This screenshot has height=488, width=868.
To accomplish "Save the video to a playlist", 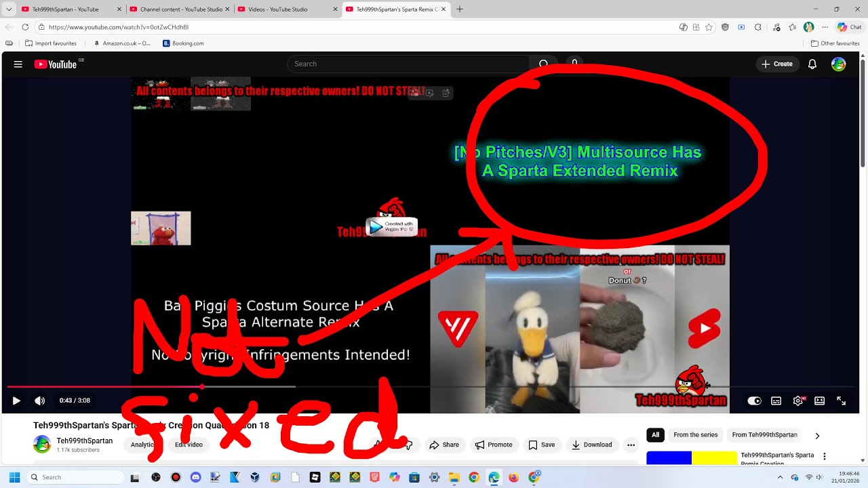I will click(x=542, y=445).
